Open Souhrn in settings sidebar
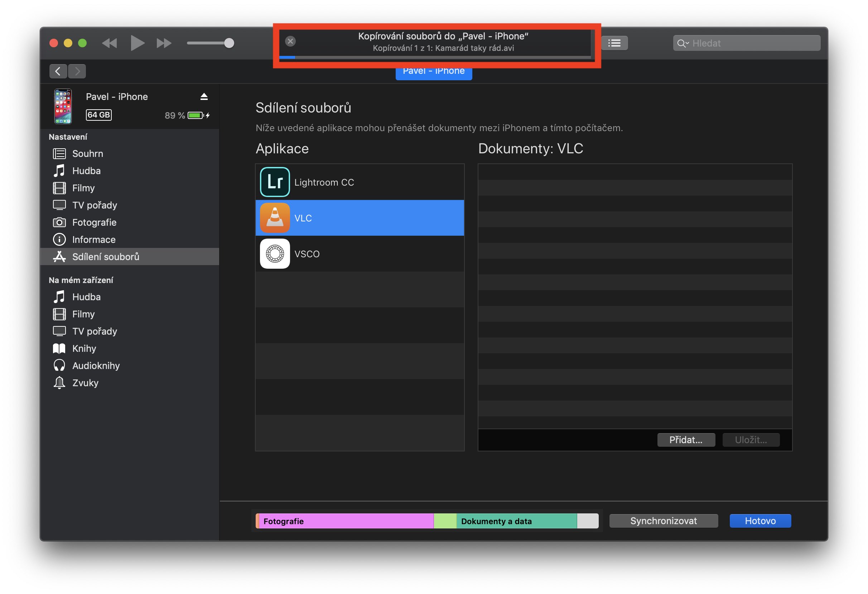 point(130,154)
